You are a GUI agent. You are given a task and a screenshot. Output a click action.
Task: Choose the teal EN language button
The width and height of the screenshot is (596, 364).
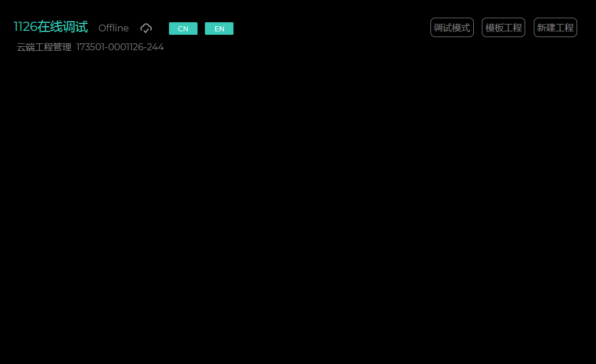pyautogui.click(x=219, y=29)
